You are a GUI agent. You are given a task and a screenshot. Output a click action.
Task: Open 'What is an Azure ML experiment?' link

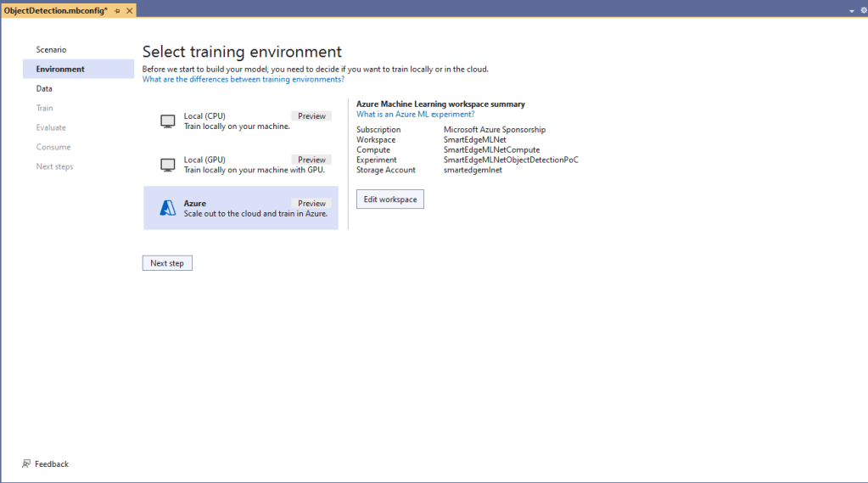415,114
